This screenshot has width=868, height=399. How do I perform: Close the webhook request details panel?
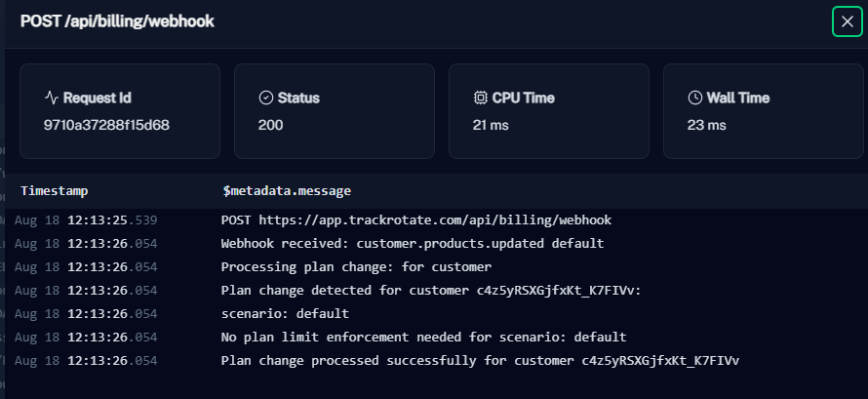pyautogui.click(x=847, y=21)
